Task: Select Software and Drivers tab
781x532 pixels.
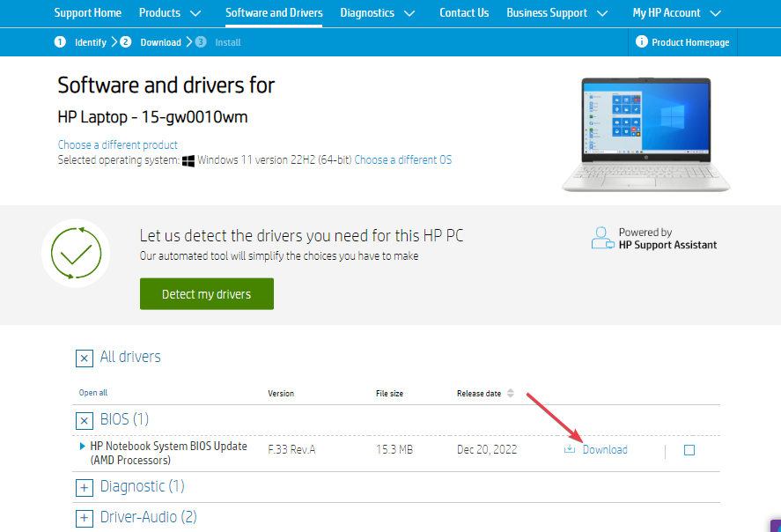Action: coord(274,13)
